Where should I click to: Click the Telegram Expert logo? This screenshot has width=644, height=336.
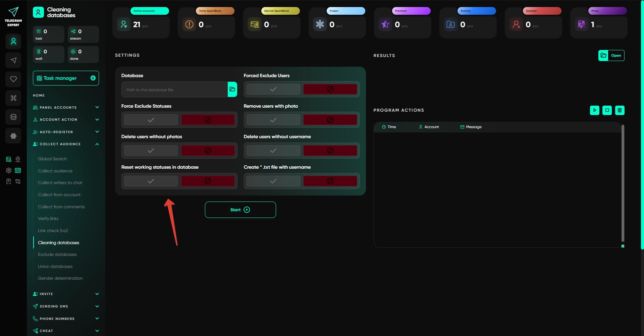(13, 16)
